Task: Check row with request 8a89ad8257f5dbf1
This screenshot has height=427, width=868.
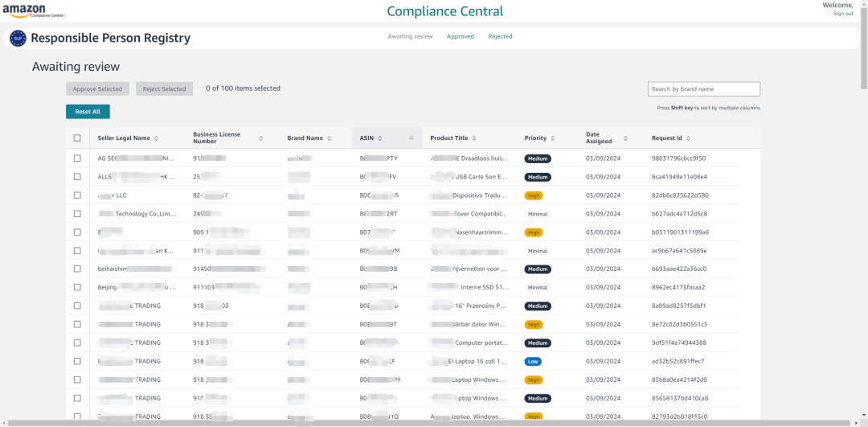Action: point(77,306)
